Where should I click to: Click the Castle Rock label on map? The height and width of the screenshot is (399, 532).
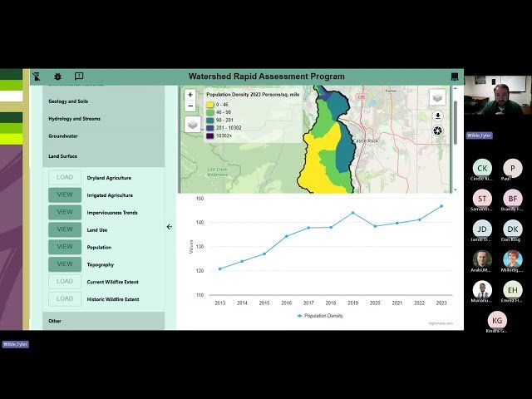[x=366, y=140]
